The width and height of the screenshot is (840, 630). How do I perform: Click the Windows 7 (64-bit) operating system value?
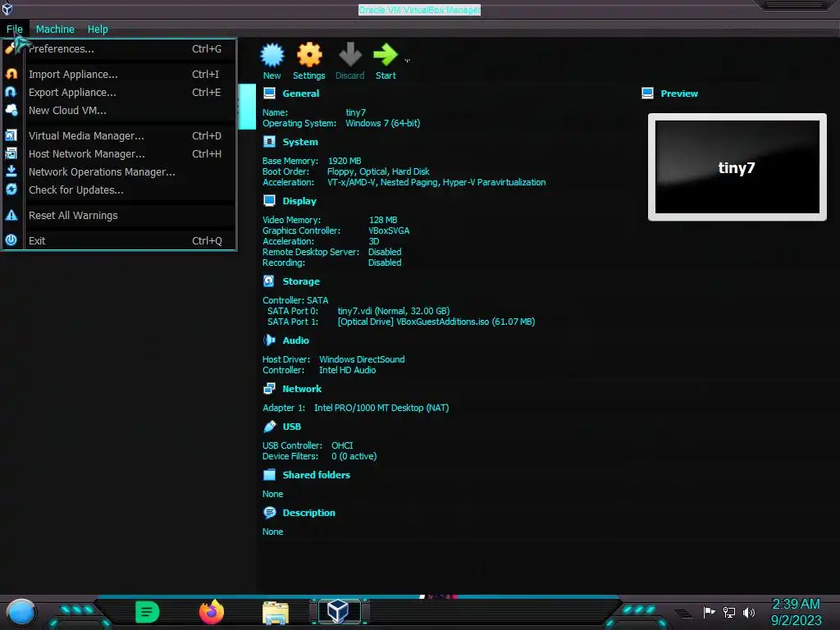tap(382, 123)
